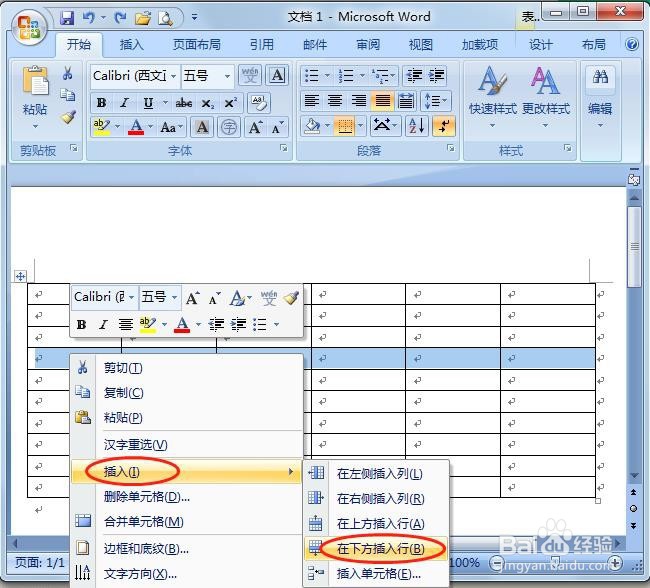Expand Font dialog launcher

tap(284, 148)
